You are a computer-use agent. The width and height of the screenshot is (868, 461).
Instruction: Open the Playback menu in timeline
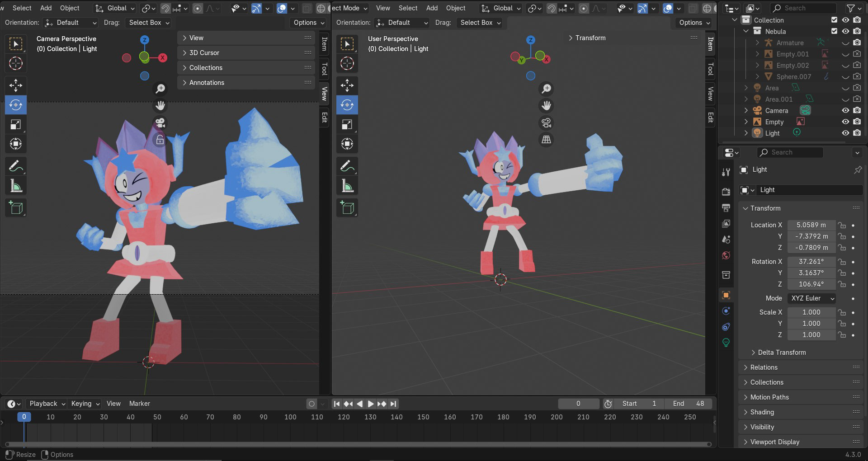pyautogui.click(x=47, y=404)
